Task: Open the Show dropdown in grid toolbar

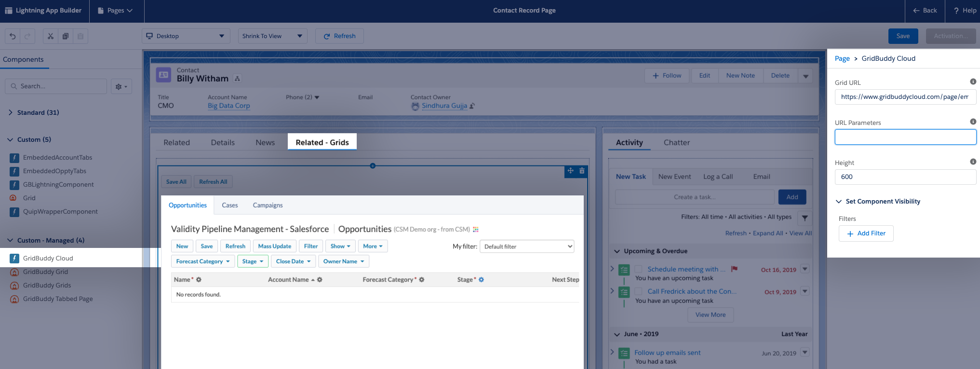Action: pyautogui.click(x=340, y=246)
